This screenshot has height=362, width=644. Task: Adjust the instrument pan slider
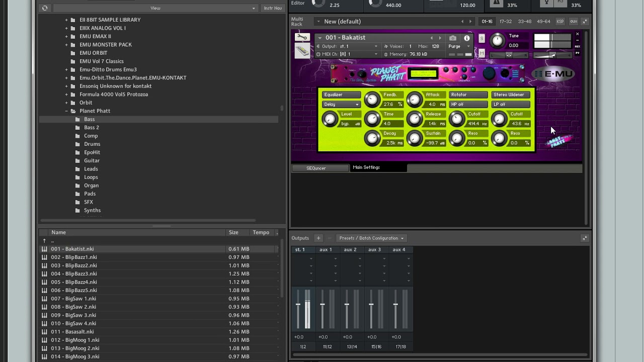508,55
